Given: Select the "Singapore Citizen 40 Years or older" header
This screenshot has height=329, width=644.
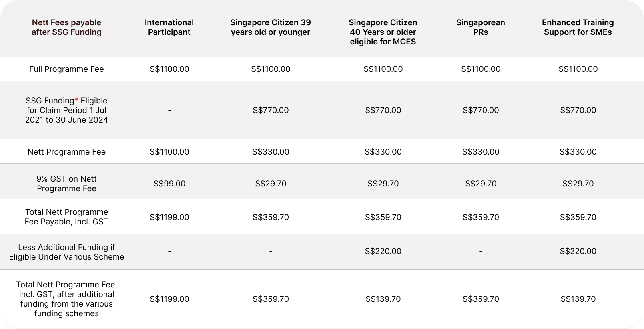Looking at the screenshot, I should [x=383, y=32].
